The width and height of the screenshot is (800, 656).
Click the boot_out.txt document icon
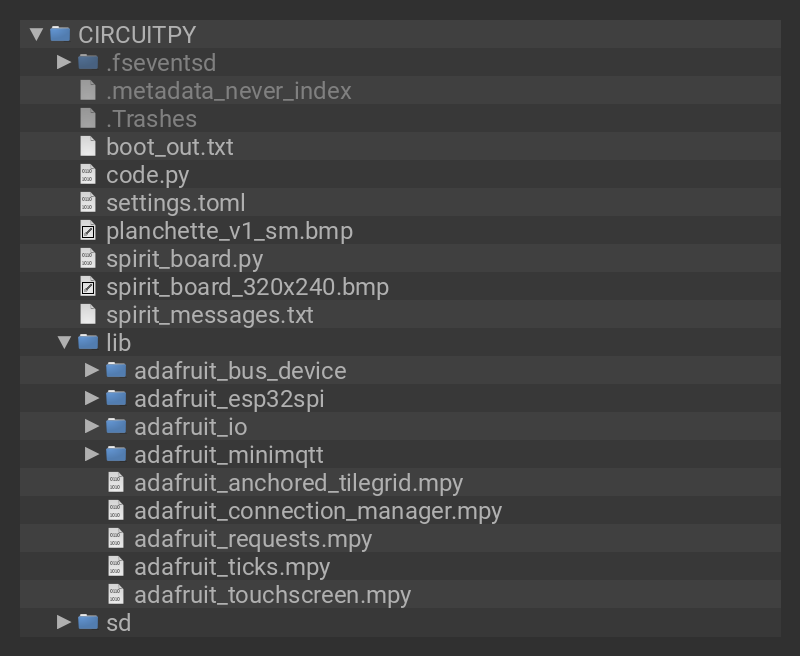[x=88, y=147]
